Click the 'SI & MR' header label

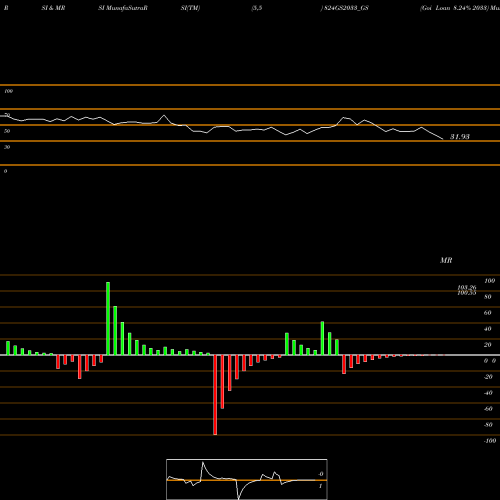53,8
